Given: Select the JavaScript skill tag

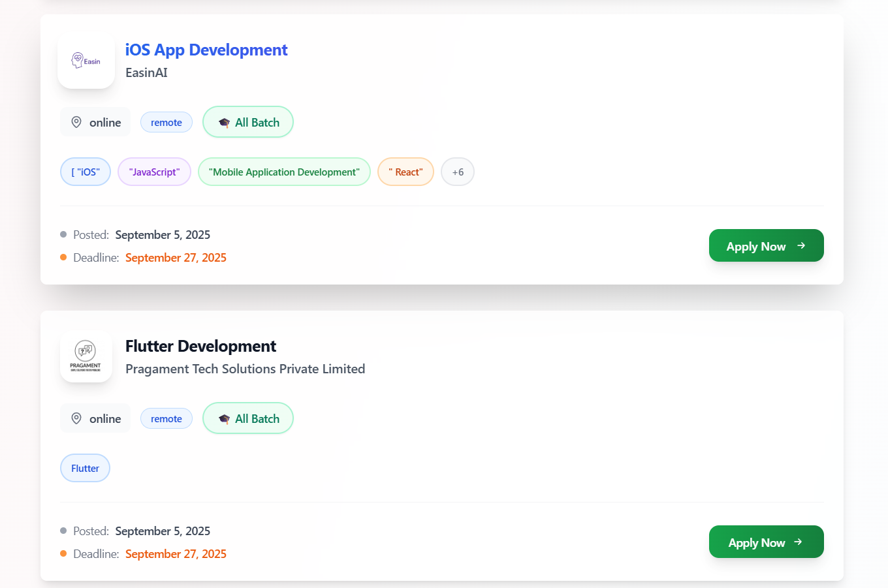Looking at the screenshot, I should point(154,172).
